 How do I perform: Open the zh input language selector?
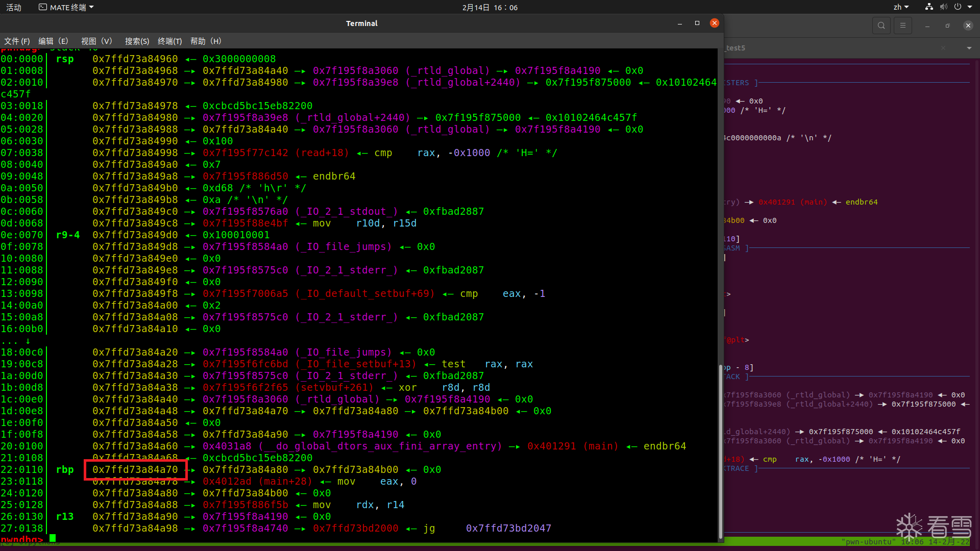[x=901, y=7]
